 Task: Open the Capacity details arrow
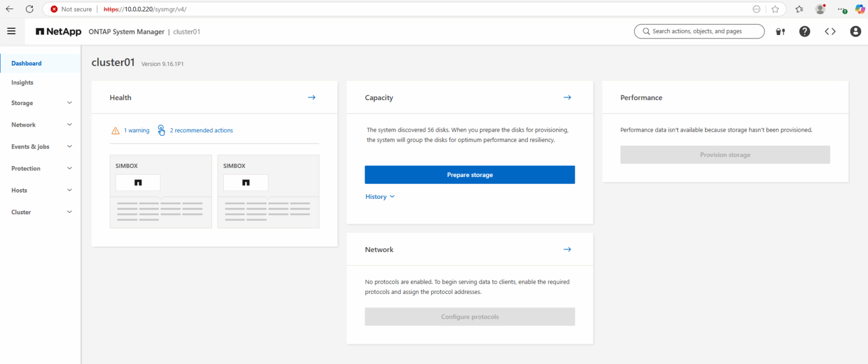pyautogui.click(x=567, y=97)
